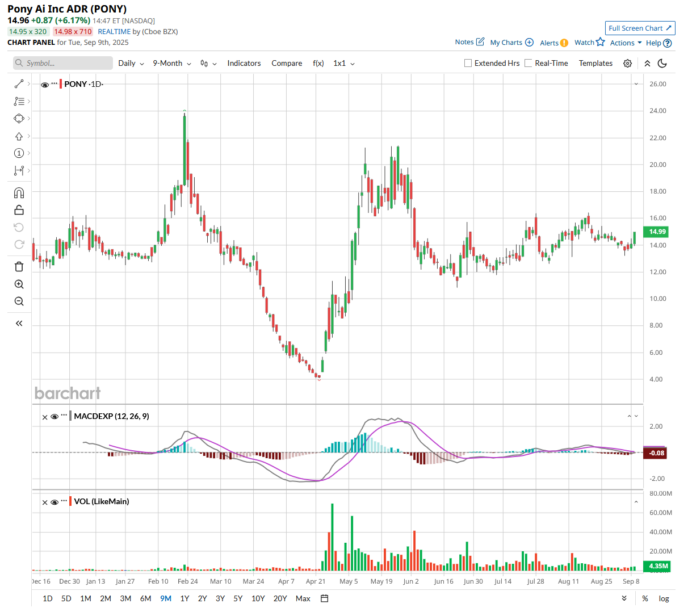Switch the scale to percent

[645, 598]
